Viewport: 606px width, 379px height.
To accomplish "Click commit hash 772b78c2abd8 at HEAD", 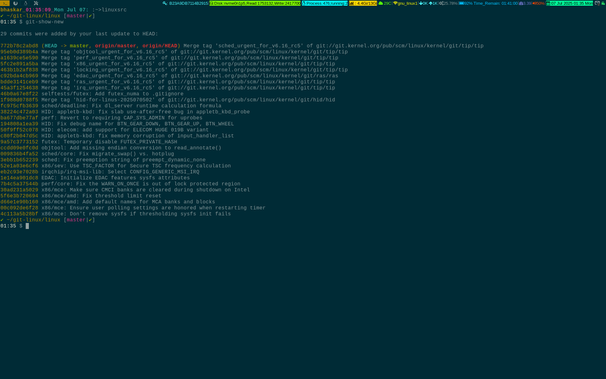I will coord(19,46).
